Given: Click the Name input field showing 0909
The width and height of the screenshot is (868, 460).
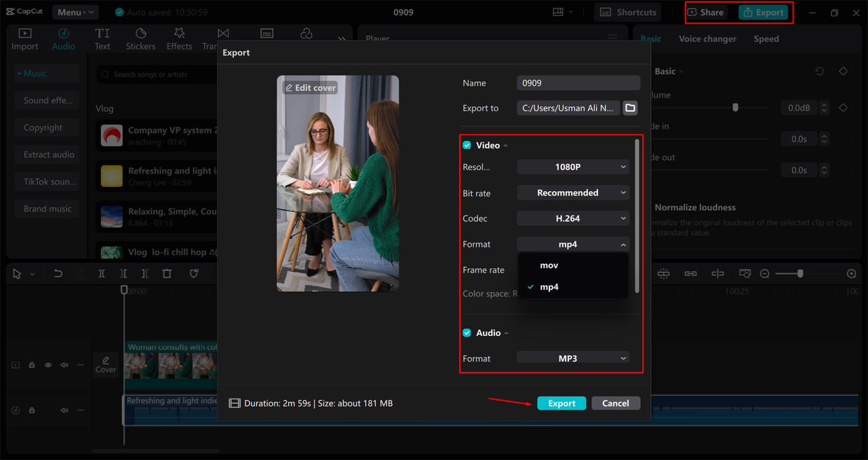Looking at the screenshot, I should (x=578, y=83).
